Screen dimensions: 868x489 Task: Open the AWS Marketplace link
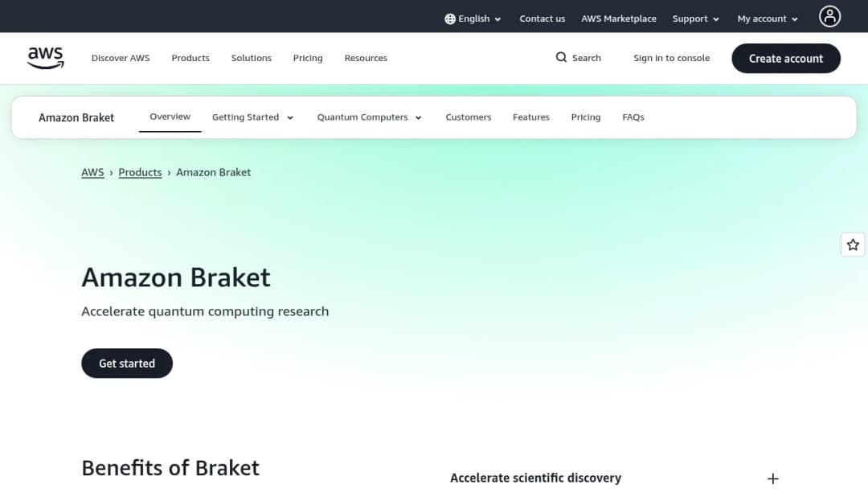click(618, 18)
